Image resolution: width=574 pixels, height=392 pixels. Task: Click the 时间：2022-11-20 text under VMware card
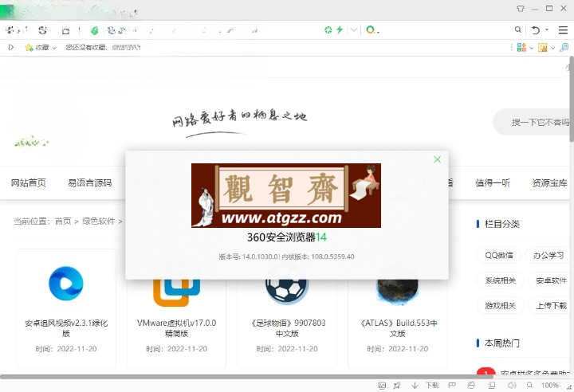click(x=176, y=349)
